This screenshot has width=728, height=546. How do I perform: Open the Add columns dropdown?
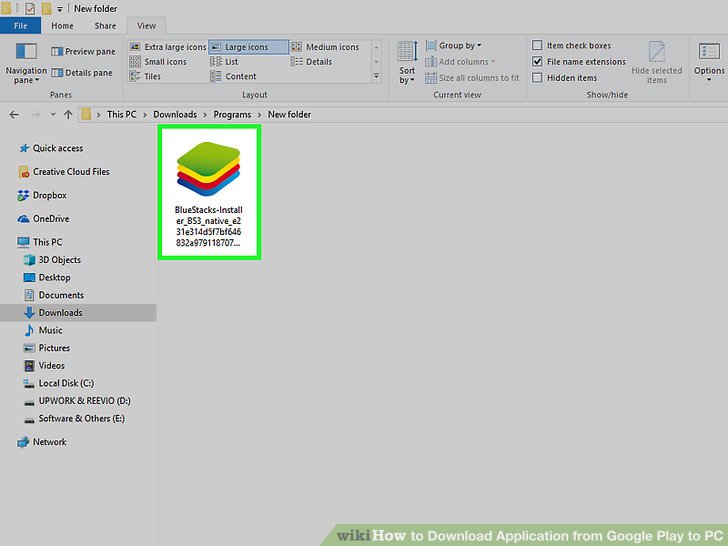460,62
